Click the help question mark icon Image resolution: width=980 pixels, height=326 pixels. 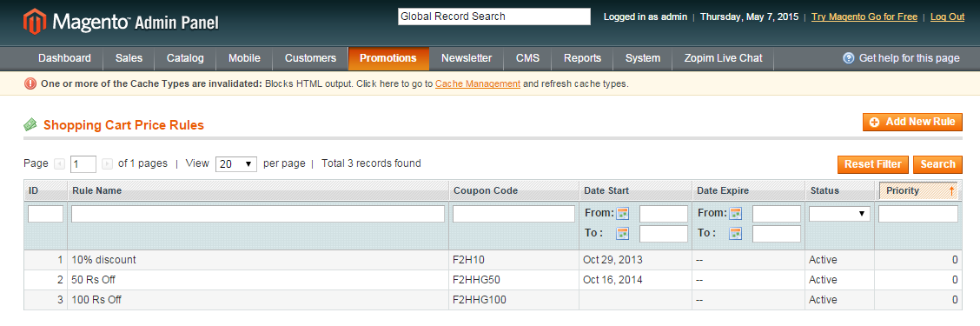[x=848, y=58]
